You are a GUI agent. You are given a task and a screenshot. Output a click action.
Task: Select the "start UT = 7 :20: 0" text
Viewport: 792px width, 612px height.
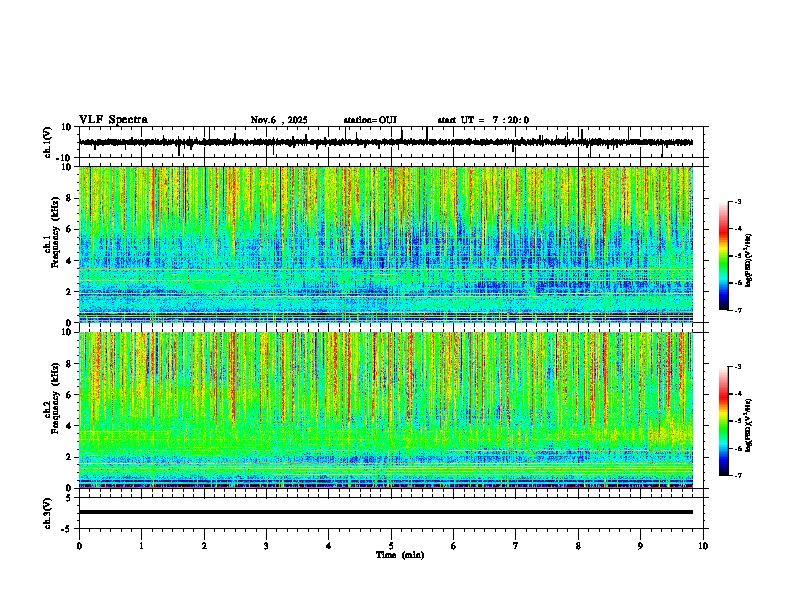click(483, 120)
